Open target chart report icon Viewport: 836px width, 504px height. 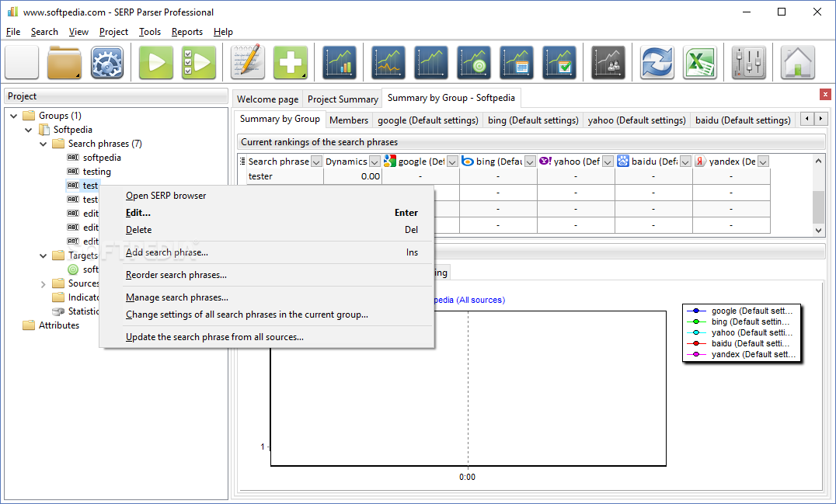point(473,62)
